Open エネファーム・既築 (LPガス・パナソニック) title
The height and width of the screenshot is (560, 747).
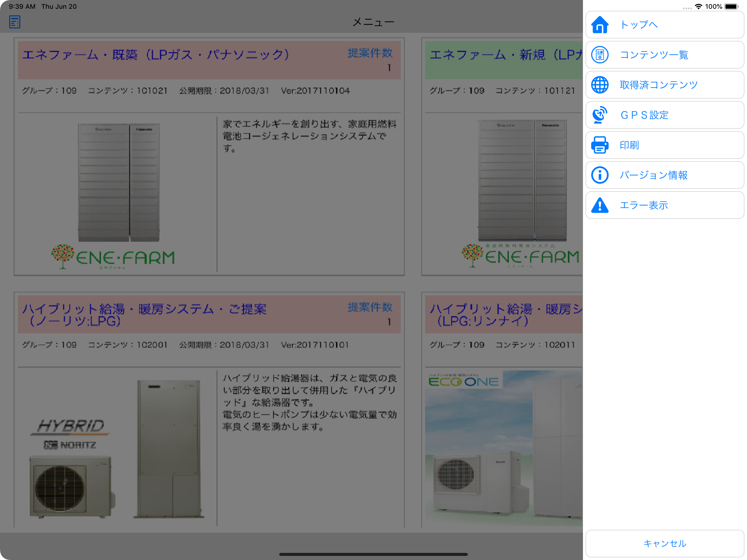156,55
